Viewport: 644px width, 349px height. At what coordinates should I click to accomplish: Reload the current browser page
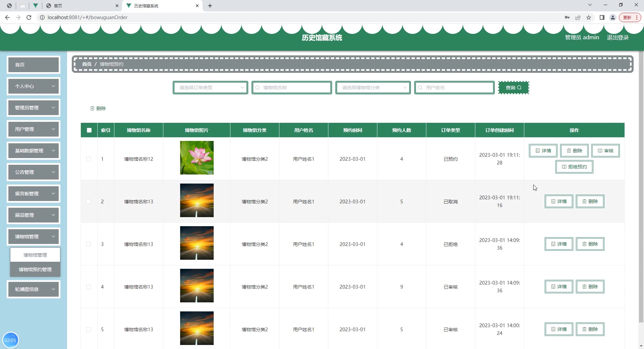(29, 17)
